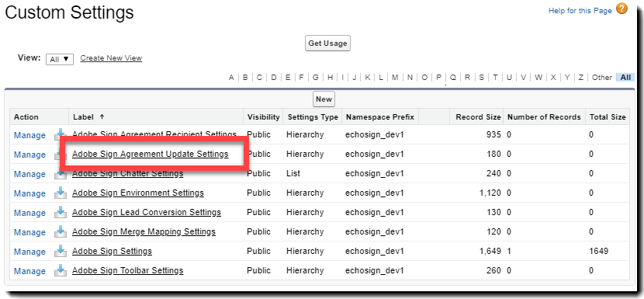This screenshot has width=644, height=299.
Task: Filter list by letter M
Action: click(x=395, y=78)
